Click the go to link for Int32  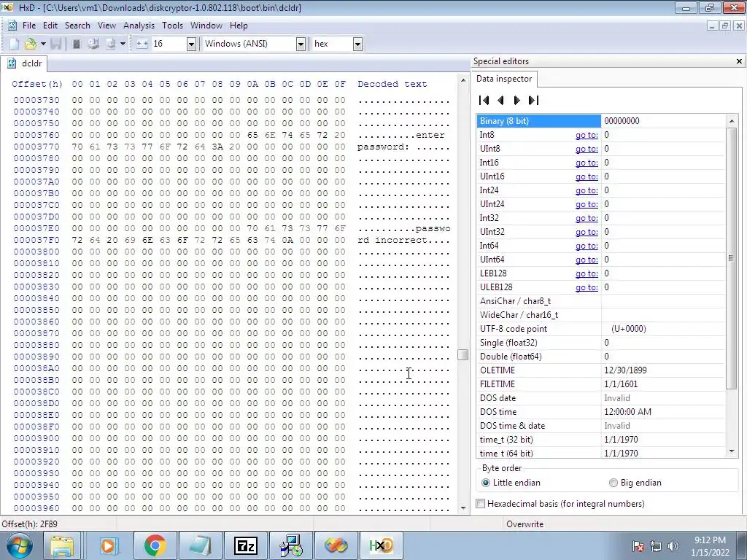(x=587, y=217)
